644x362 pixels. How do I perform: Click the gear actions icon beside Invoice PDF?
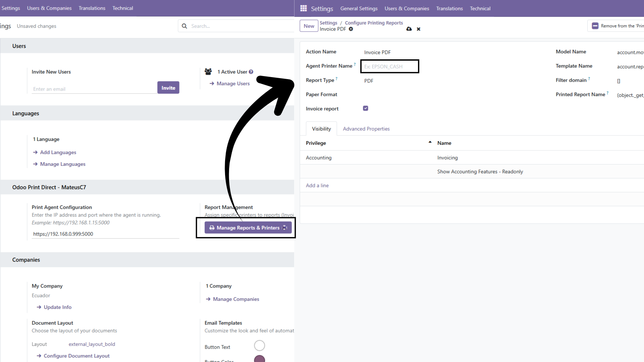(x=351, y=29)
